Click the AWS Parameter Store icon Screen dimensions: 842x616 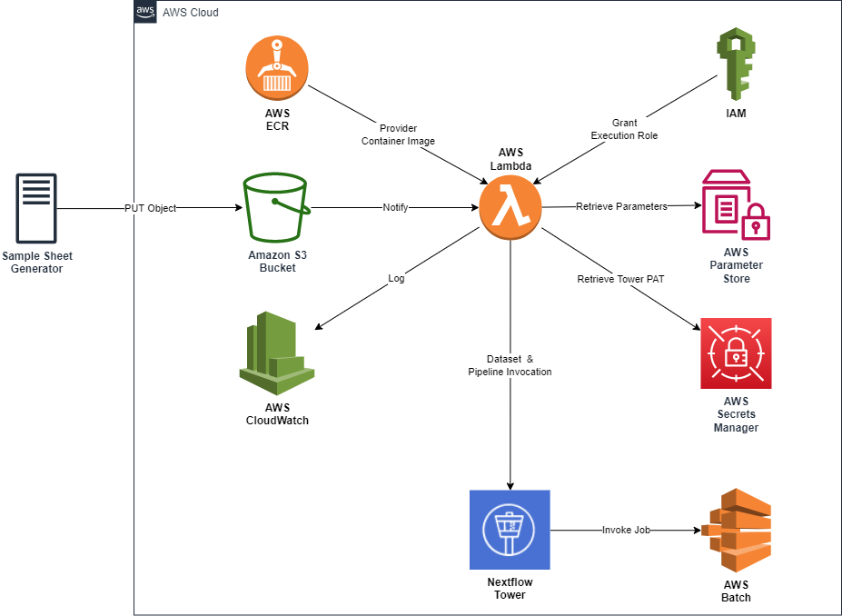click(x=737, y=205)
